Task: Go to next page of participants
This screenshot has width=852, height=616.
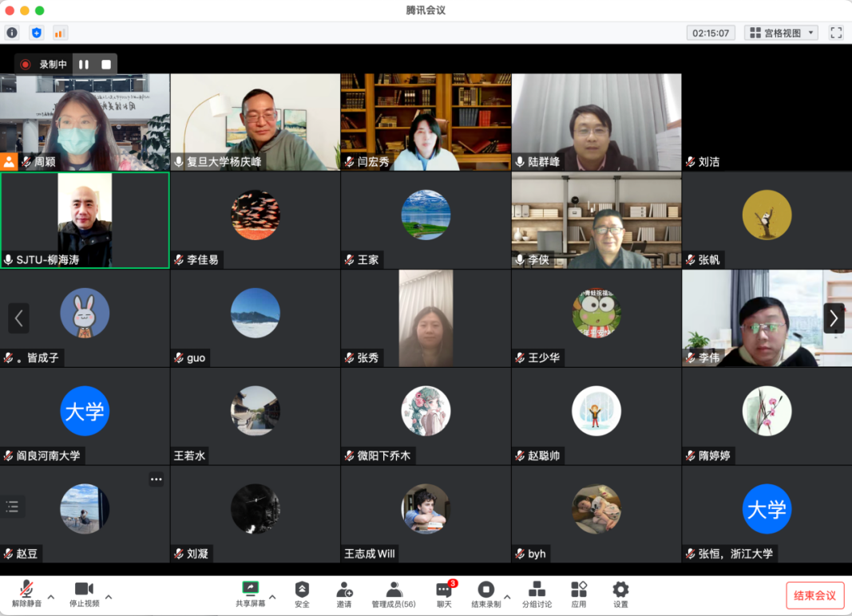Action: pyautogui.click(x=834, y=318)
